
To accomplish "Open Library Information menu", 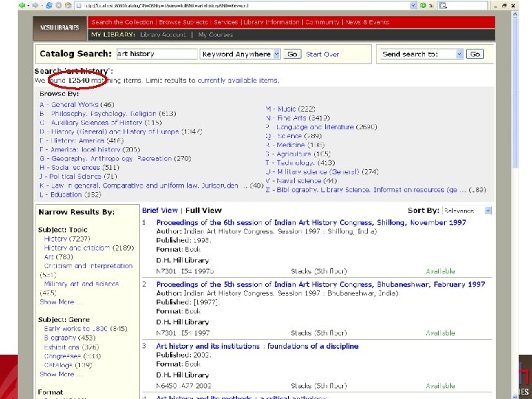I will pos(271,22).
